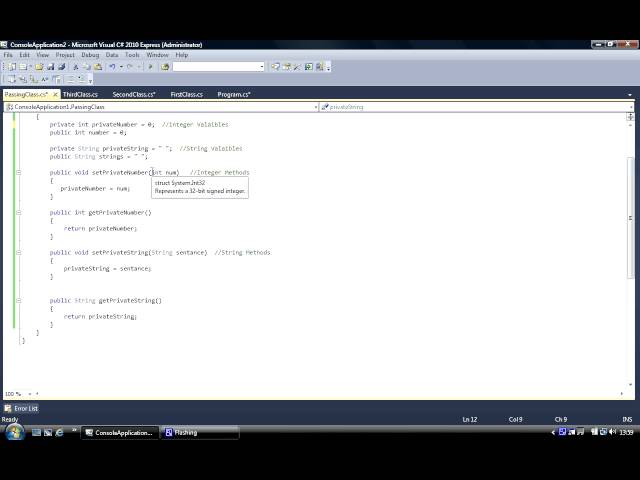Open the 100 % zoom level dropdown
This screenshot has width=640, height=480.
(x=30, y=394)
